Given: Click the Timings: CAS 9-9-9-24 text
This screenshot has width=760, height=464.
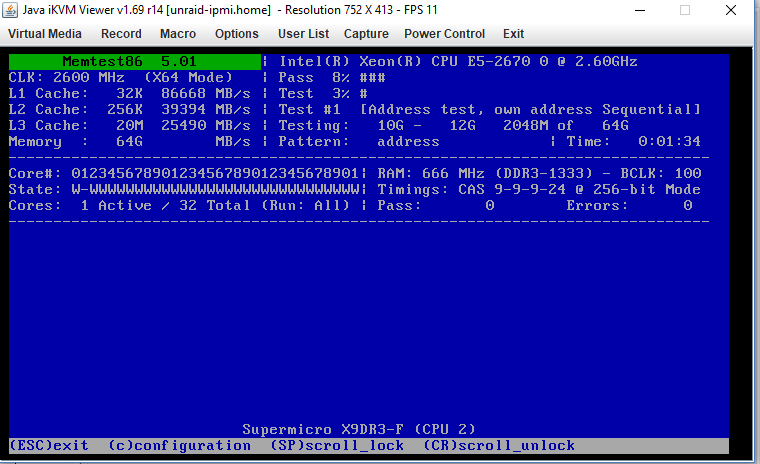Looking at the screenshot, I should [539, 190].
